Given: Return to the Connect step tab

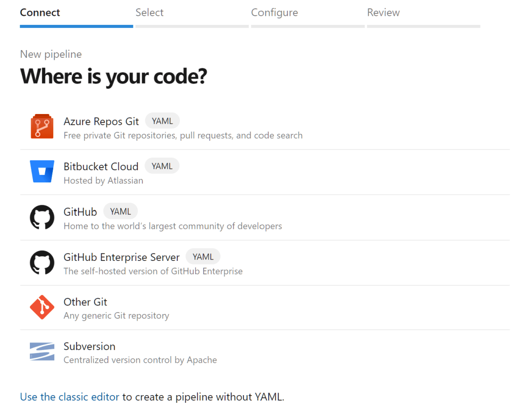Looking at the screenshot, I should click(40, 12).
